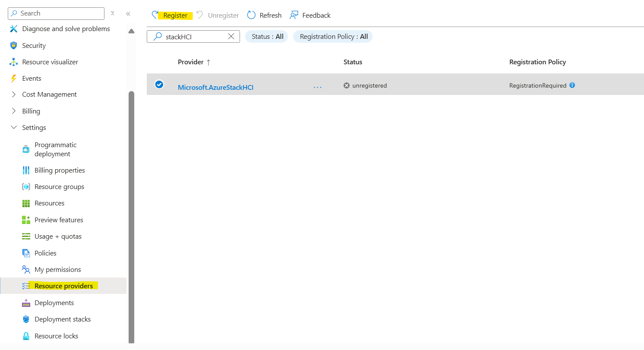Open the row's more options ellipsis

318,87
